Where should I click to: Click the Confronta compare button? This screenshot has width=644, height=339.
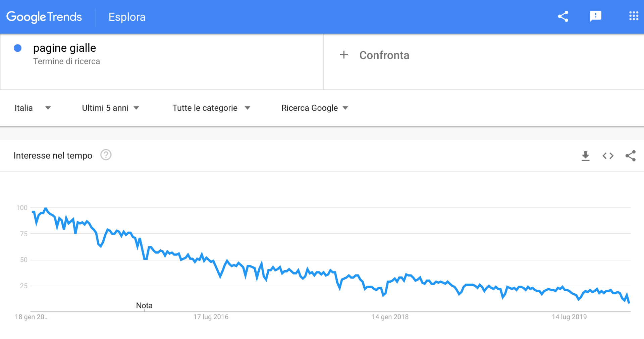[x=384, y=55]
